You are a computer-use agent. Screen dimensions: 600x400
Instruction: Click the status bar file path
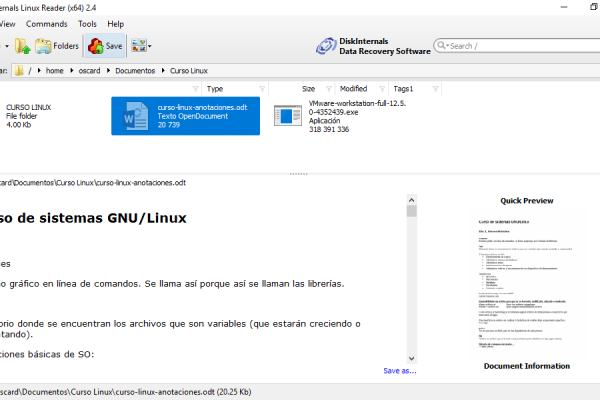[x=126, y=392]
